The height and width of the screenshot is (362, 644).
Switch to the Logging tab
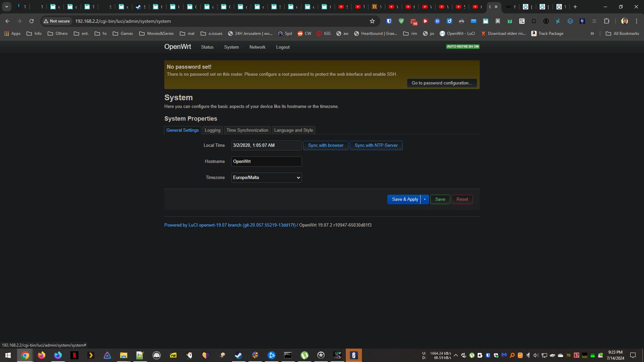pyautogui.click(x=212, y=130)
